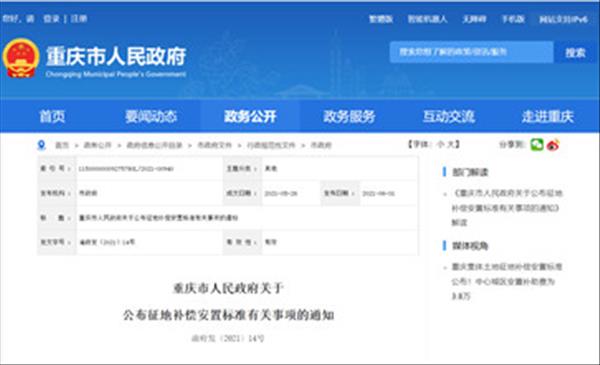Viewport: 600px width, 365px height.
Task: Click the breadcrumb location pin icon
Action: pos(41,145)
